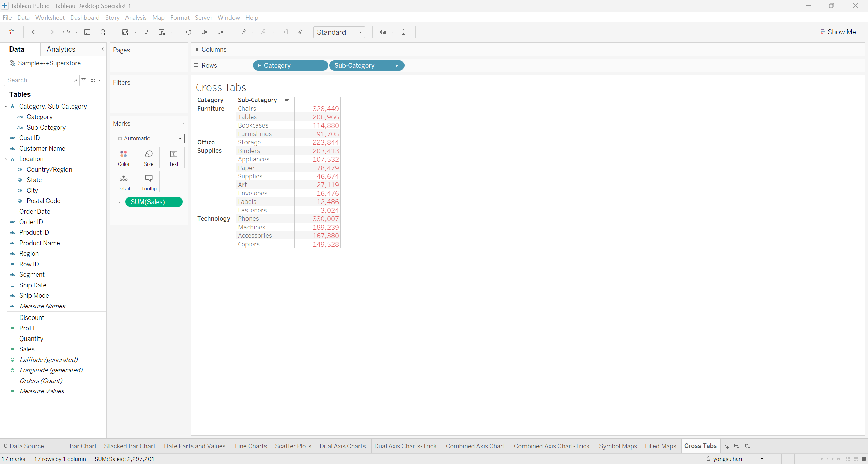Click the New Data Source icon
Image resolution: width=868 pixels, height=464 pixels.
(x=103, y=32)
